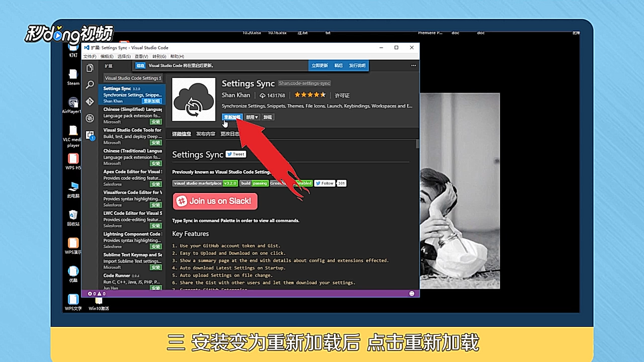Screen dimensions: 644x362
Task: Click the extensions search input field
Action: (x=133, y=78)
